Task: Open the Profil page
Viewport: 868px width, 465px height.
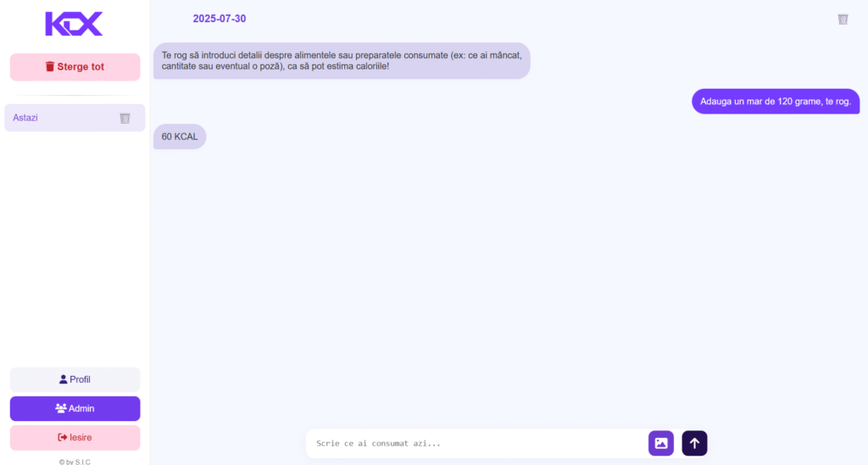Action: coord(75,379)
